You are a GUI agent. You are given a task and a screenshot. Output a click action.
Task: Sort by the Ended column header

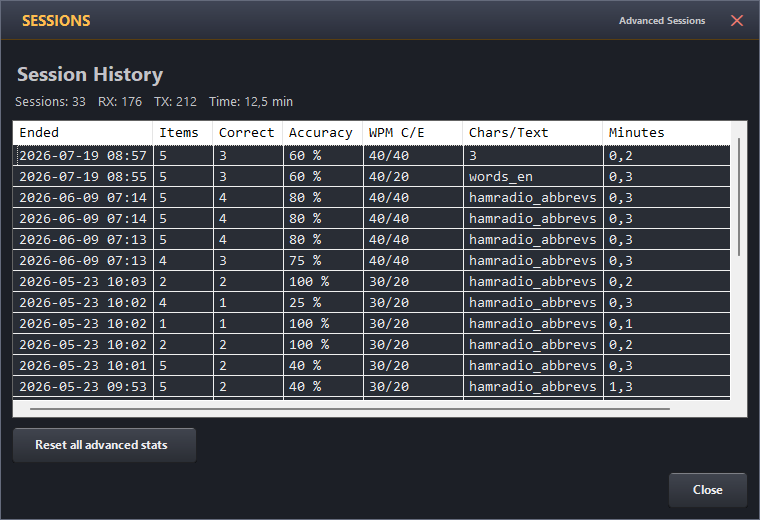tap(83, 133)
